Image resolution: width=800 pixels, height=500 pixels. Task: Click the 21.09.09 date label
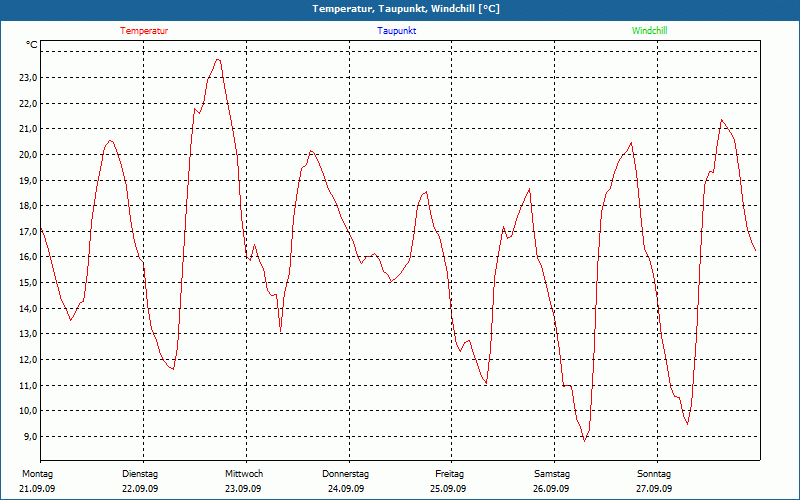(x=37, y=489)
